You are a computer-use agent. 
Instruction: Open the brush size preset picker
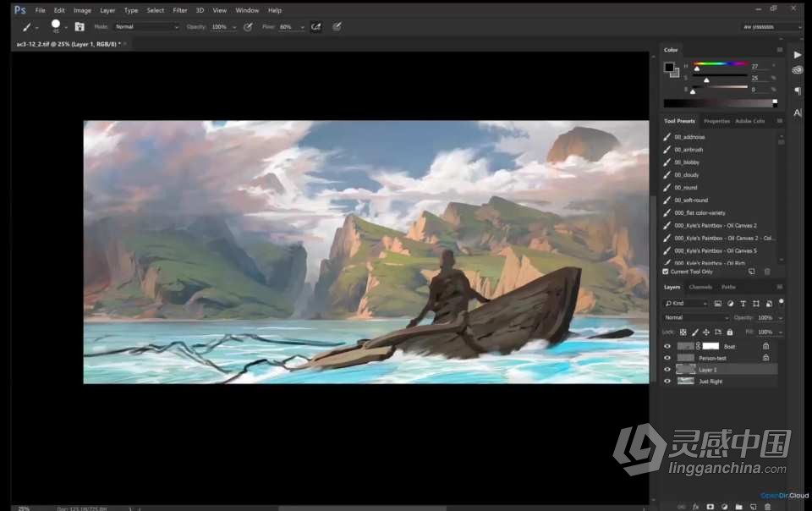coord(58,26)
